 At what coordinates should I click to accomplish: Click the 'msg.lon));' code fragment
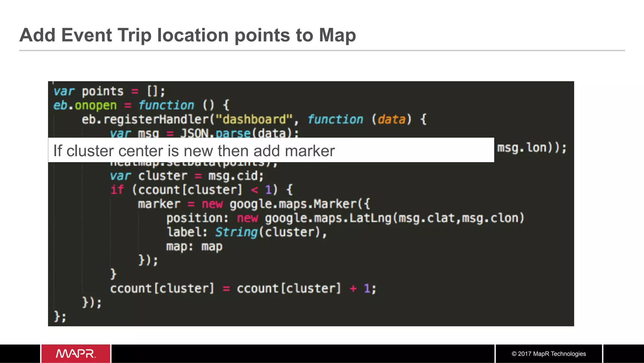[x=531, y=148]
